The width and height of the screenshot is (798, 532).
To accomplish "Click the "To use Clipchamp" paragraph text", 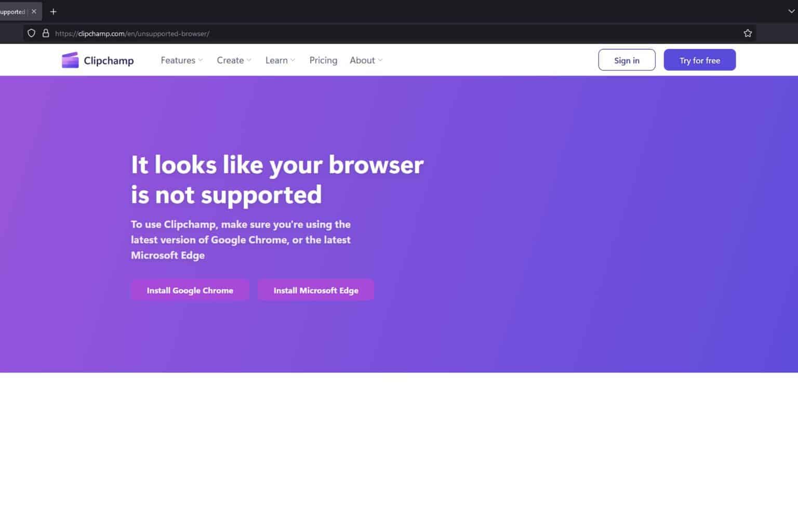I will pos(241,240).
